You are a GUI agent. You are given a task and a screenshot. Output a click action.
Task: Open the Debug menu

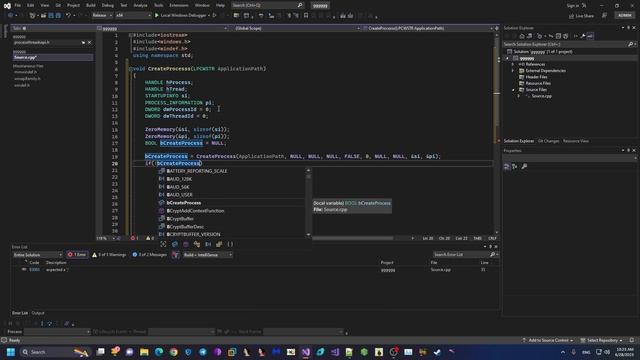pyautogui.click(x=108, y=5)
